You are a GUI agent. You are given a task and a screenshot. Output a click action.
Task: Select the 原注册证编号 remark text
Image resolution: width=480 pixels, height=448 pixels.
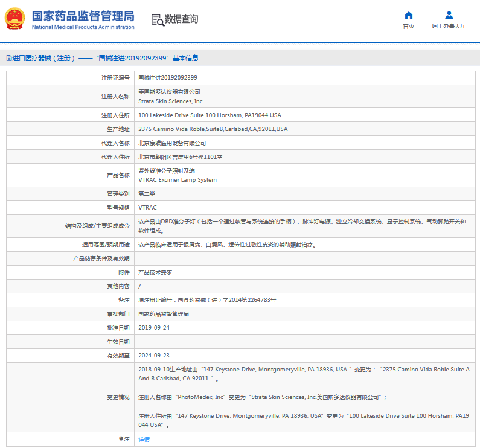[x=207, y=300]
